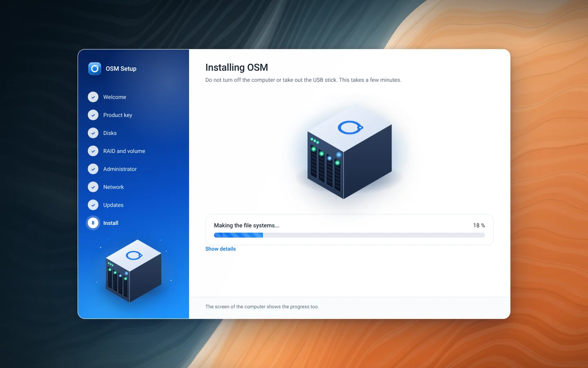Click the sidebar NAS server illustration

coord(134,271)
